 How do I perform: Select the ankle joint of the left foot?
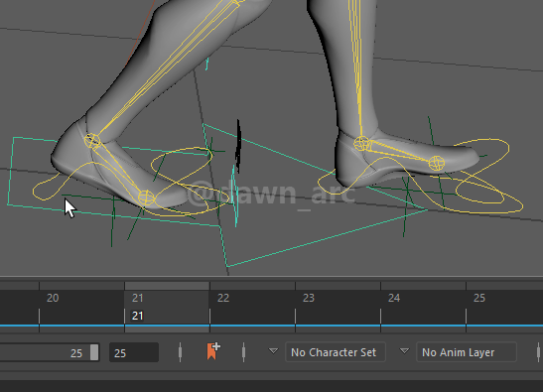[x=92, y=141]
